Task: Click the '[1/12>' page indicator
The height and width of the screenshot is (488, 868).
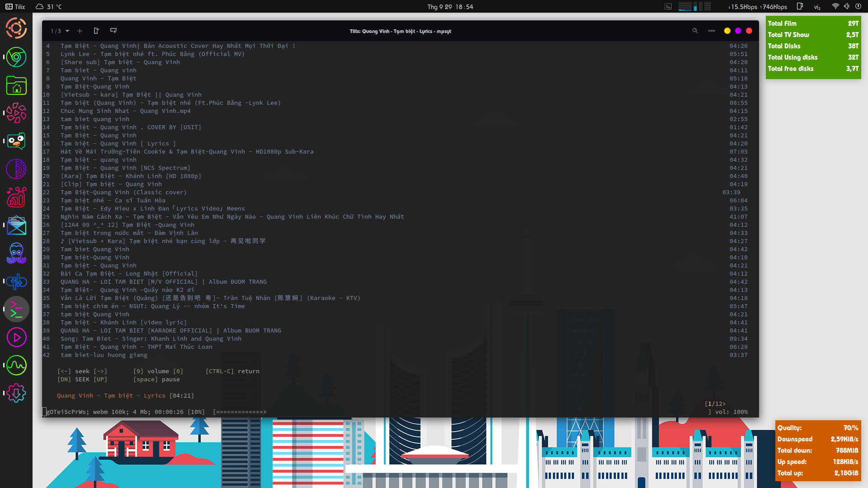Action: [715, 404]
